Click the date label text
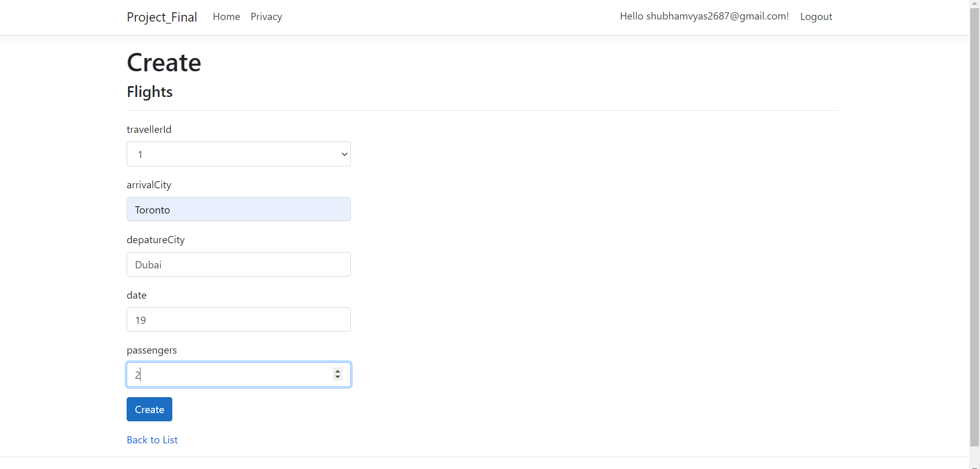Image resolution: width=980 pixels, height=469 pixels. click(x=136, y=295)
